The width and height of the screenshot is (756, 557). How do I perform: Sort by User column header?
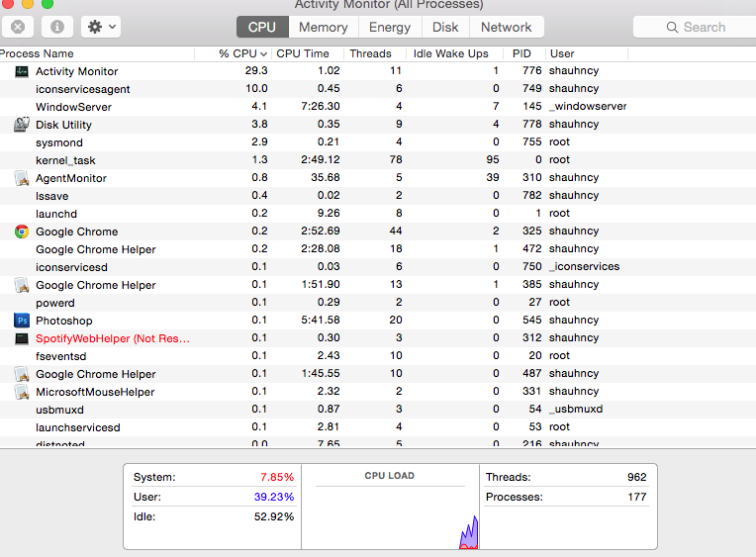pyautogui.click(x=587, y=53)
